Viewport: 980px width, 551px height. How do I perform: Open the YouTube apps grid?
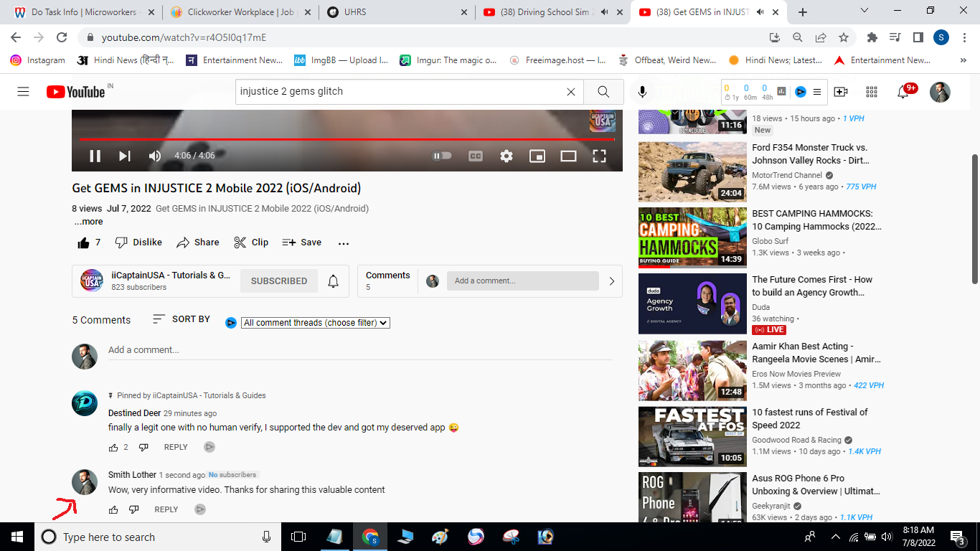coord(872,92)
